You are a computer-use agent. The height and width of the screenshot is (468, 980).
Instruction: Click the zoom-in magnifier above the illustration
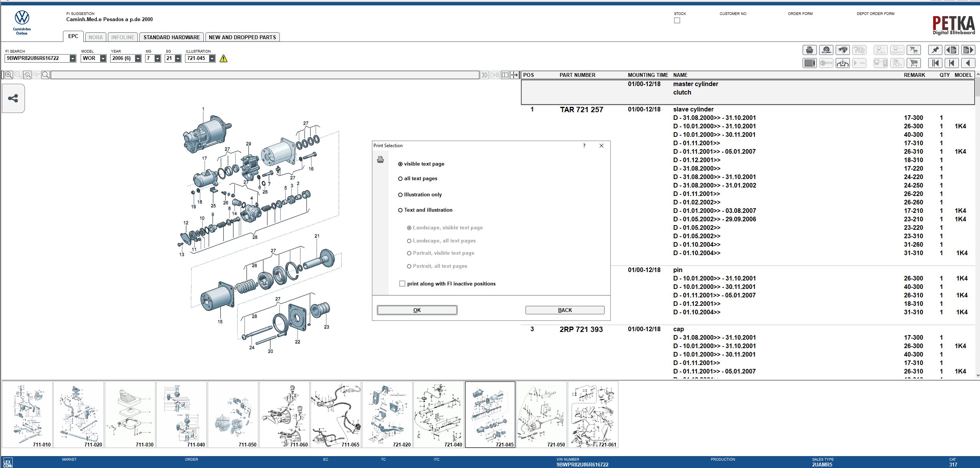(8, 75)
